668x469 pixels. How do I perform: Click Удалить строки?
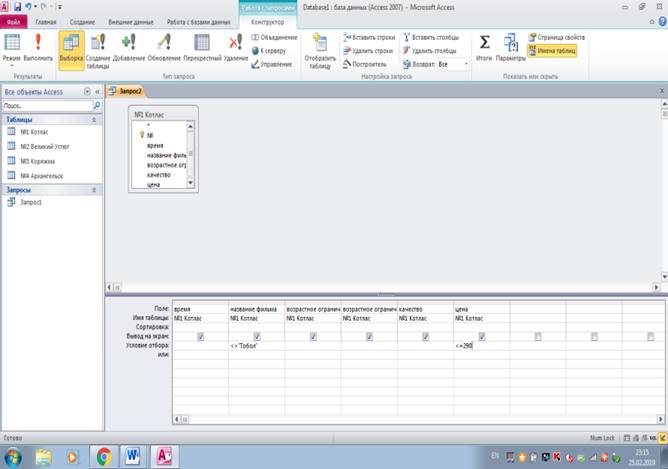tap(368, 51)
